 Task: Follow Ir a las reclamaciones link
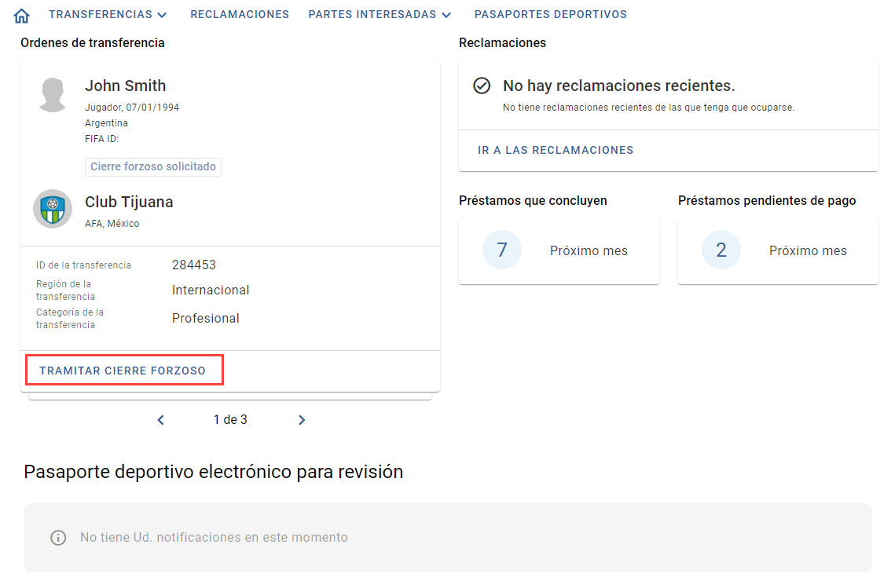click(555, 151)
